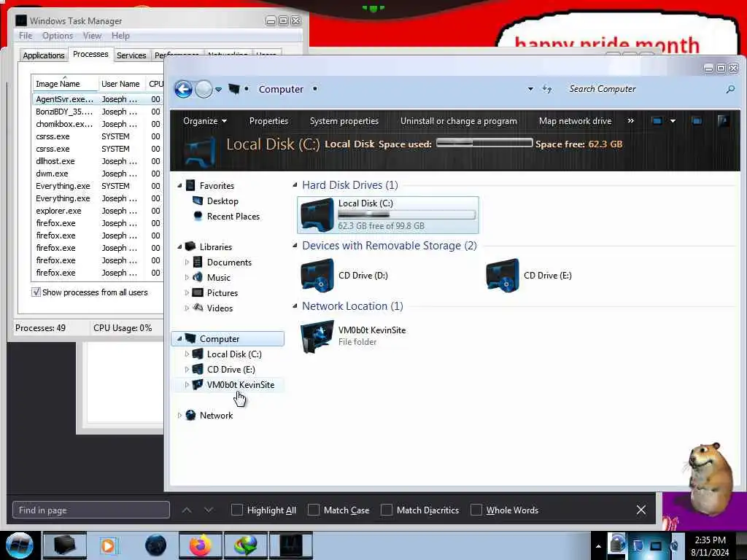The width and height of the screenshot is (747, 560).
Task: Click the help icon in Explorer toolbar
Action: pyautogui.click(x=723, y=121)
